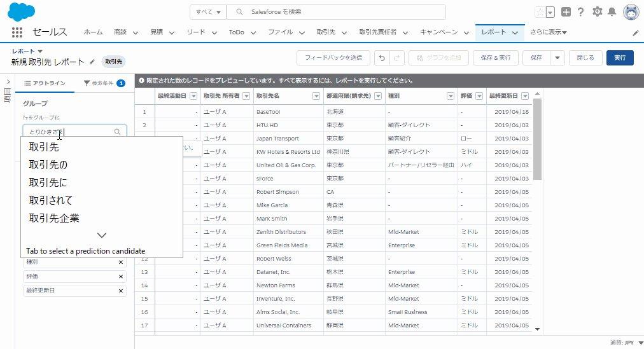
Task: Click the favorites star icon
Action: tap(540, 12)
